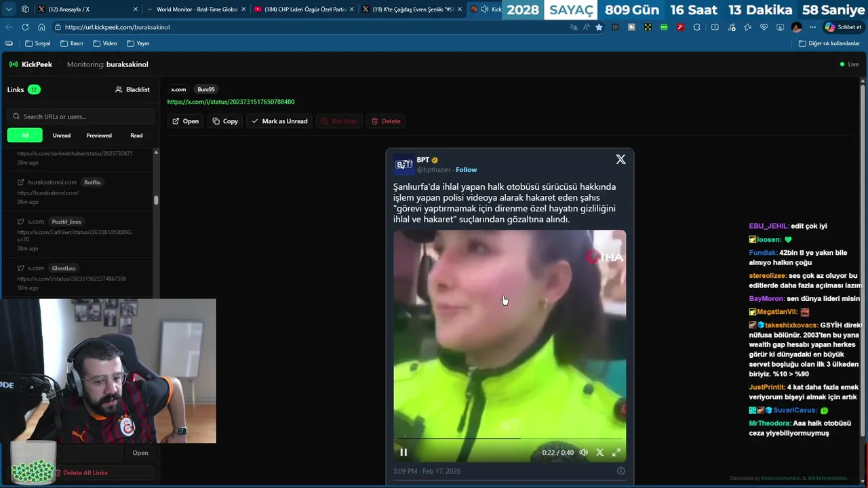Click the Burc95 user badge

(206, 89)
